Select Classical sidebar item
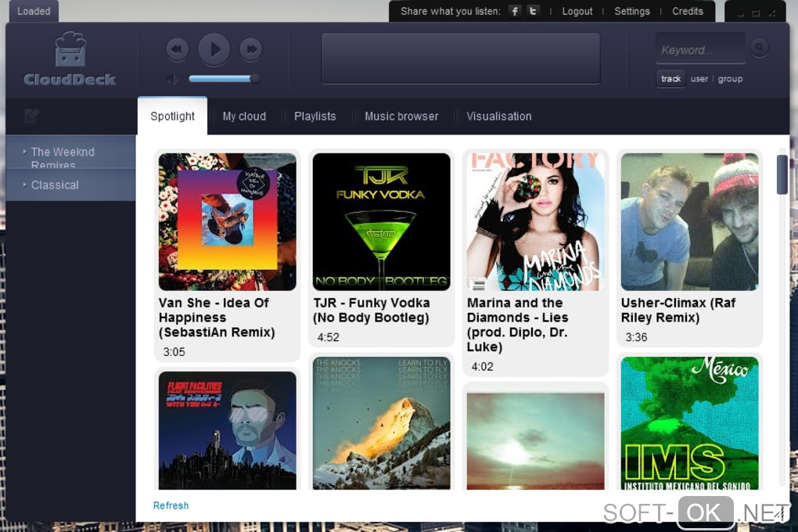The image size is (798, 532). click(70, 185)
